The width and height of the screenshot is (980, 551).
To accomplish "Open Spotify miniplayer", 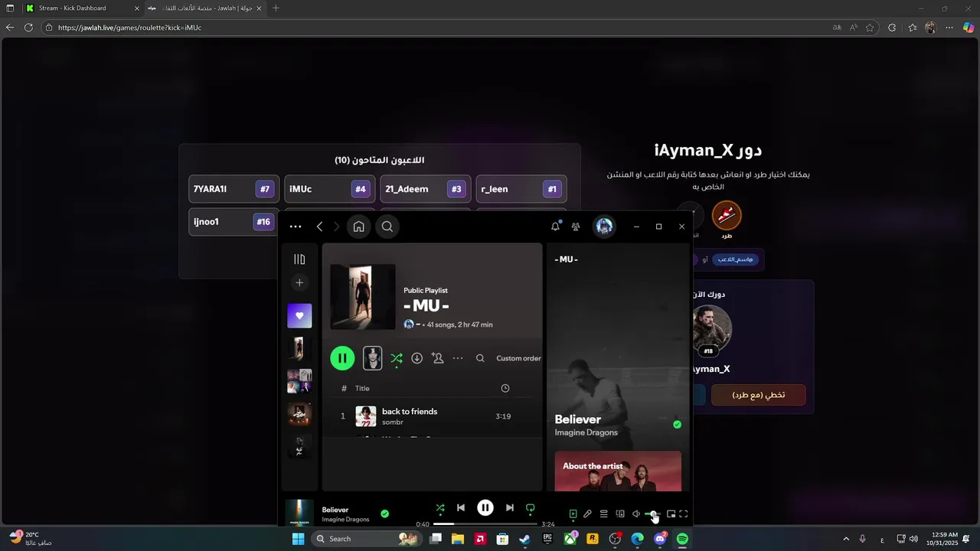I will 671,514.
